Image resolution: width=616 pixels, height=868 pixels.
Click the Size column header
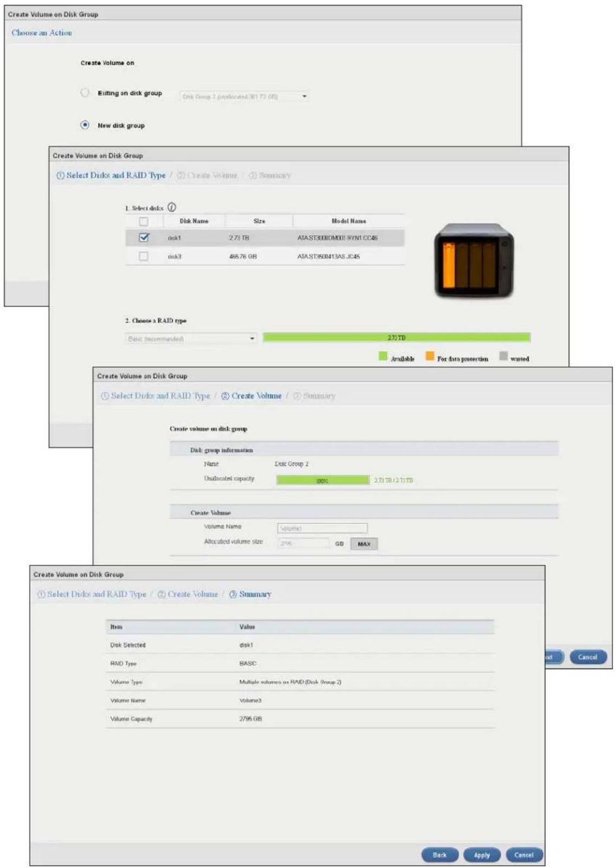point(260,221)
